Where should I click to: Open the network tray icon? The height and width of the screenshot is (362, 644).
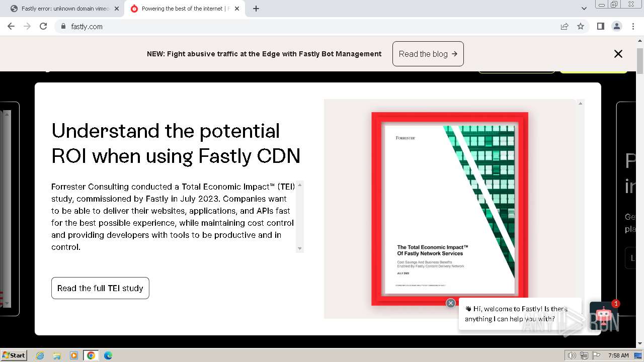click(x=584, y=355)
